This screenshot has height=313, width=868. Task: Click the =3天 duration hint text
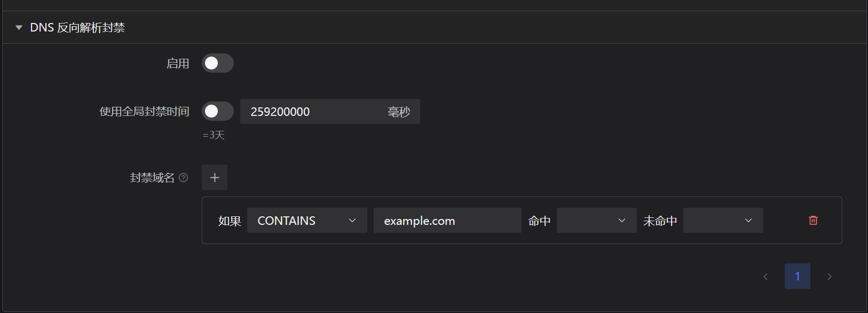tap(214, 135)
